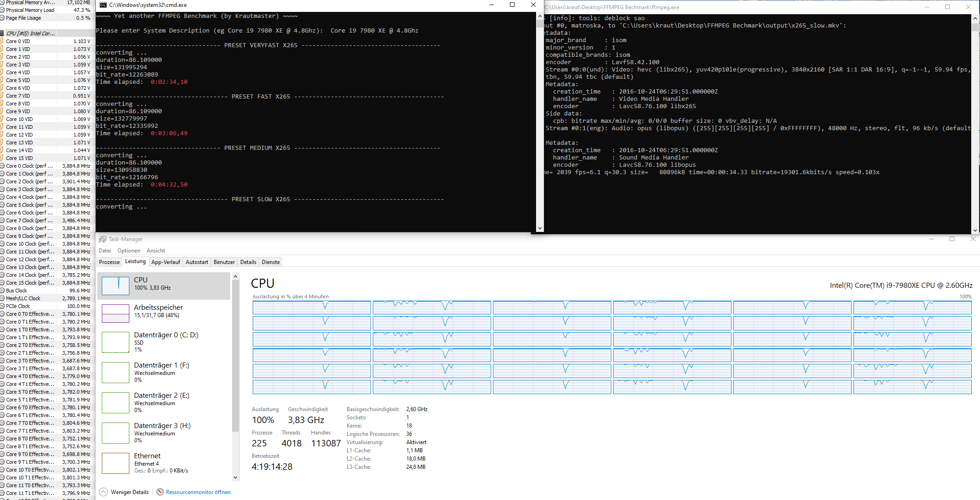Select the CPU performance graph thumbnail
Viewport: 980px width, 500px height.
coord(115,286)
